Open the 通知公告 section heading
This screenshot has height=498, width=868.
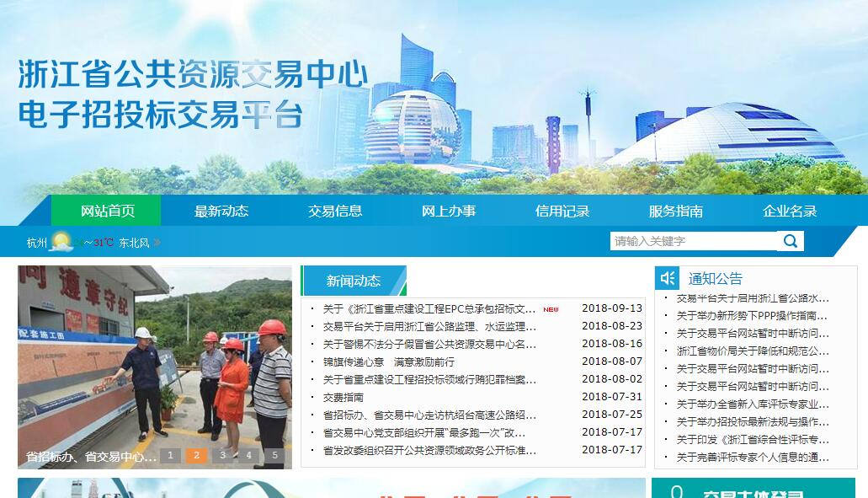coord(716,279)
